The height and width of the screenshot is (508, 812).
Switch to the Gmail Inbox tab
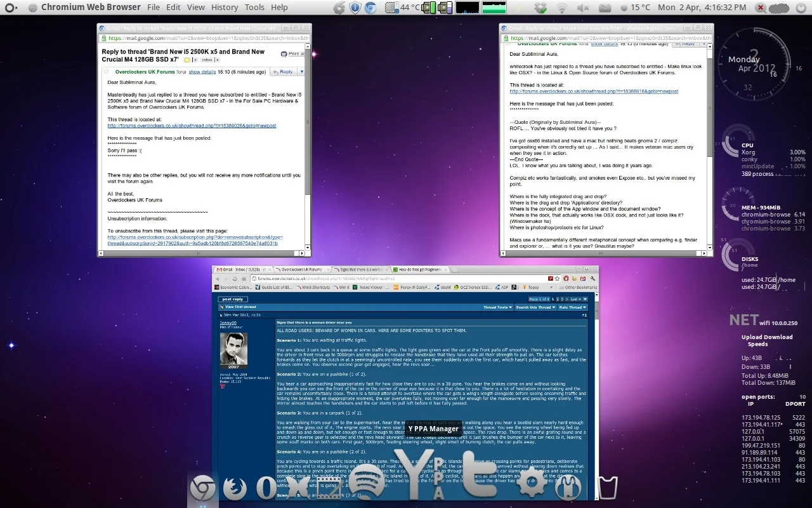[x=244, y=270]
